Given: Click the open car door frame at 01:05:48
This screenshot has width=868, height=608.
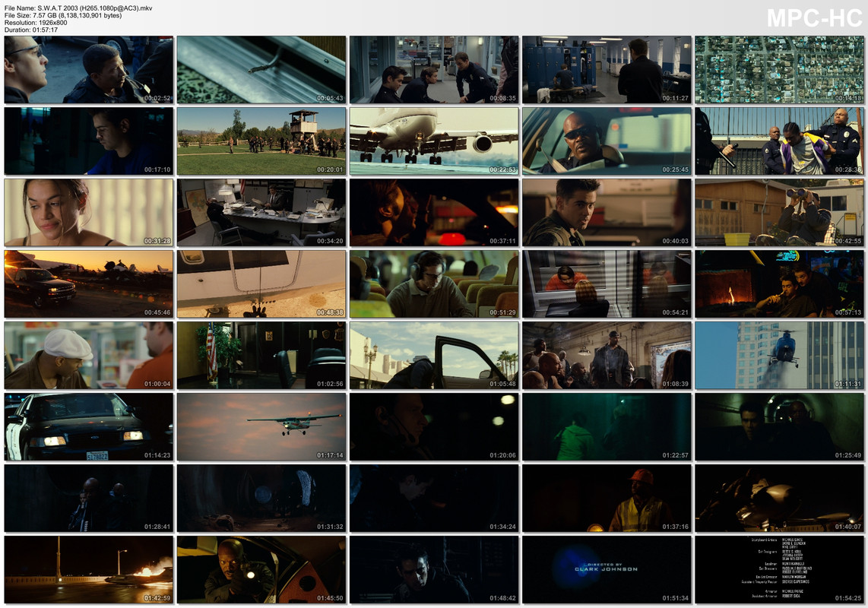Looking at the screenshot, I should (434, 356).
